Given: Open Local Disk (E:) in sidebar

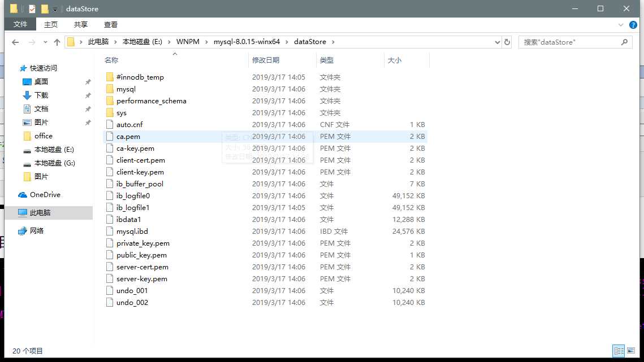Looking at the screenshot, I should click(x=49, y=150).
